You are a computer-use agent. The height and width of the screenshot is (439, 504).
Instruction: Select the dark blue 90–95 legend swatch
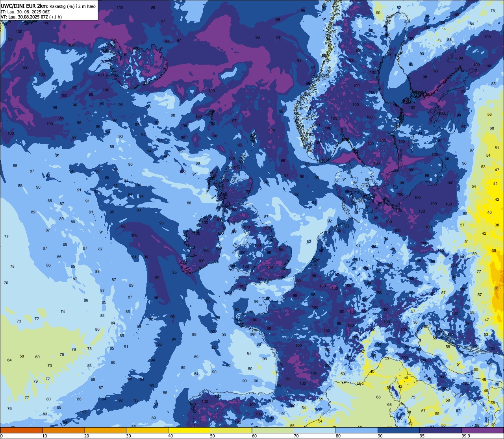tap(398, 430)
